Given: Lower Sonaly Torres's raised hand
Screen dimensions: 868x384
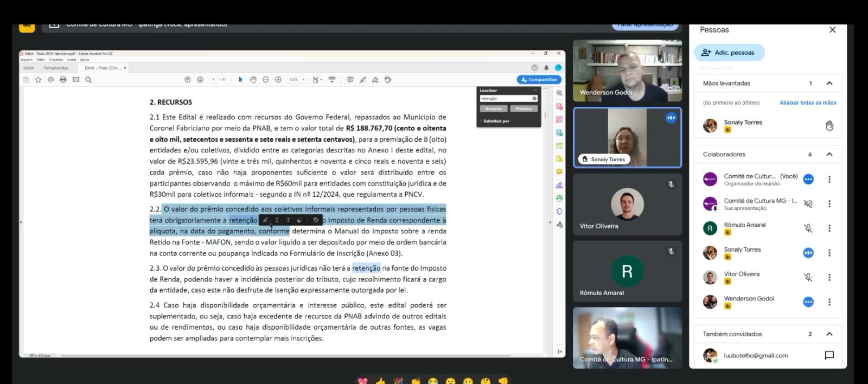Looking at the screenshot, I should [829, 126].
